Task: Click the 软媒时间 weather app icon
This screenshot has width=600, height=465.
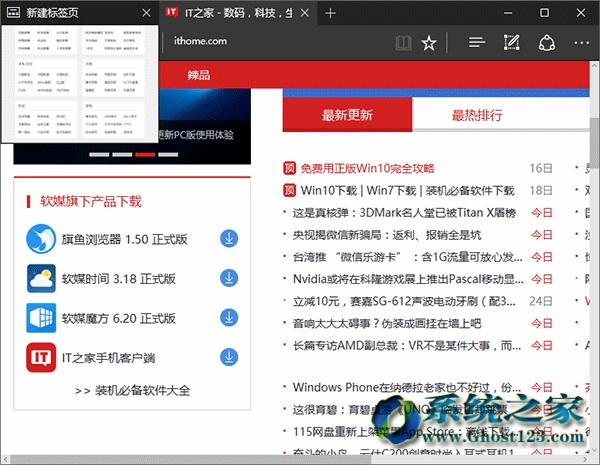Action: pos(41,278)
